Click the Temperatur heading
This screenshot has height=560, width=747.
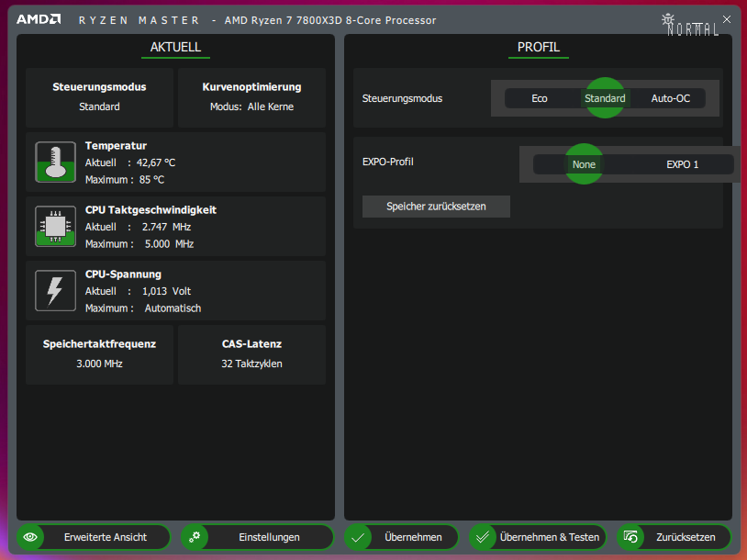pyautogui.click(x=116, y=145)
